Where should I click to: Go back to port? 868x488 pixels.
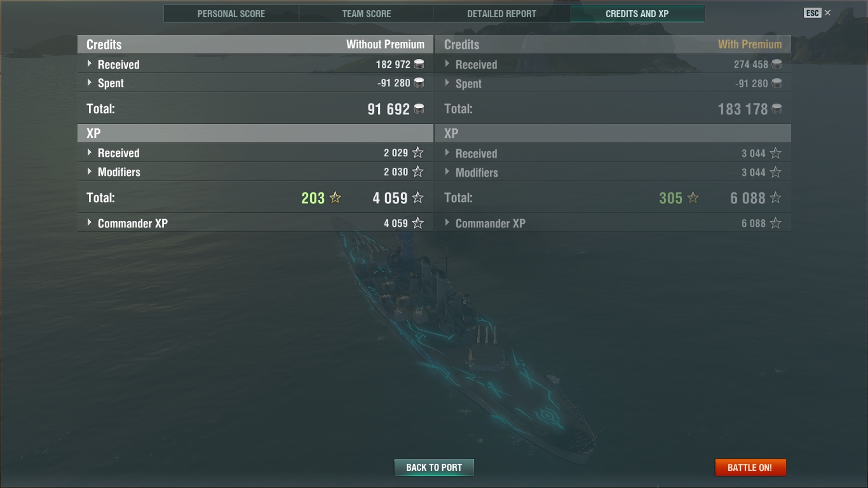[x=434, y=467]
